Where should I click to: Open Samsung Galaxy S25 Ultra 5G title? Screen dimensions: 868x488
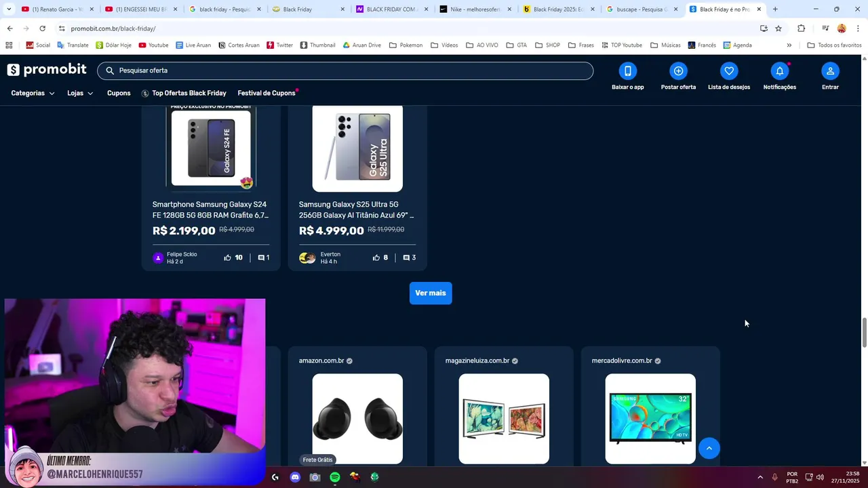tap(357, 210)
